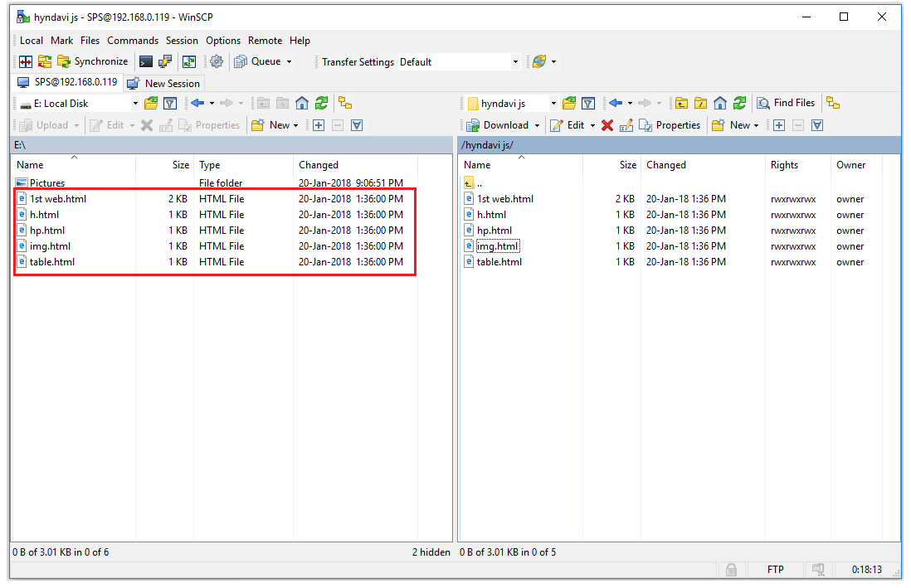The width and height of the screenshot is (911, 588).
Task: Click the local panel Open Directory folder icon
Action: (x=151, y=104)
